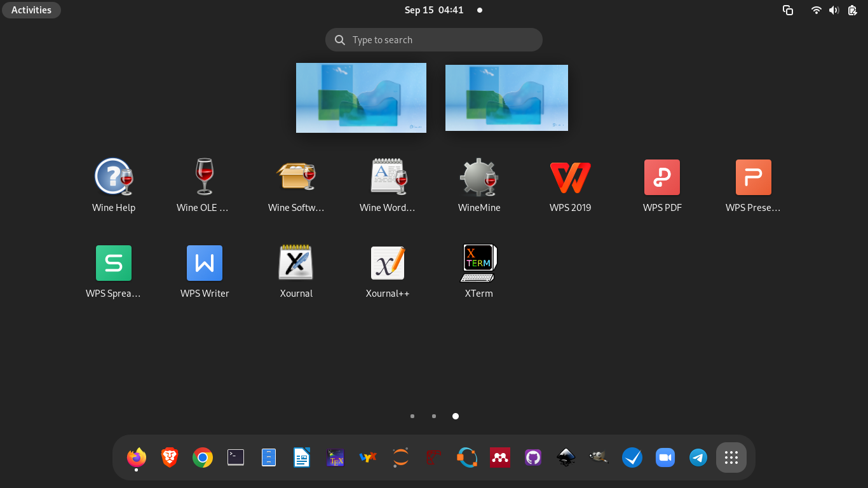Screen dimensions: 868x488
Task: Focus the Type to search field
Action: [x=434, y=40]
